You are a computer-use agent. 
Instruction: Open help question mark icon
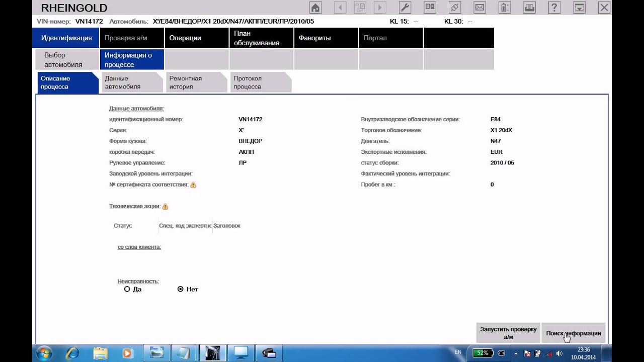click(554, 8)
